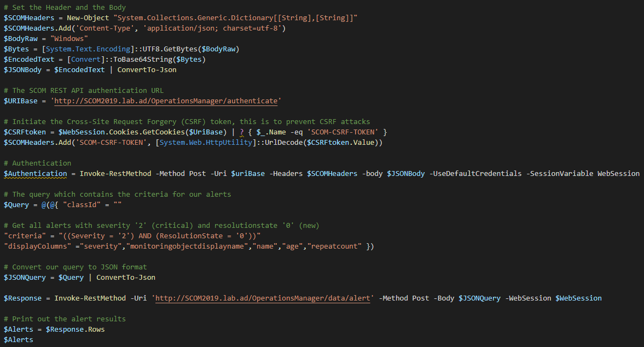Image resolution: width=644 pixels, height=347 pixels.
Task: Click the 'Get all alerts with severity' comment
Action: 161,226
